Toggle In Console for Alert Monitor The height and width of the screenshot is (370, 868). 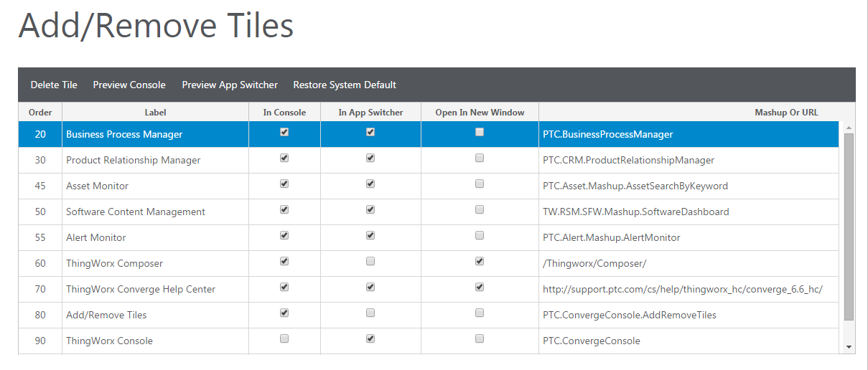284,235
